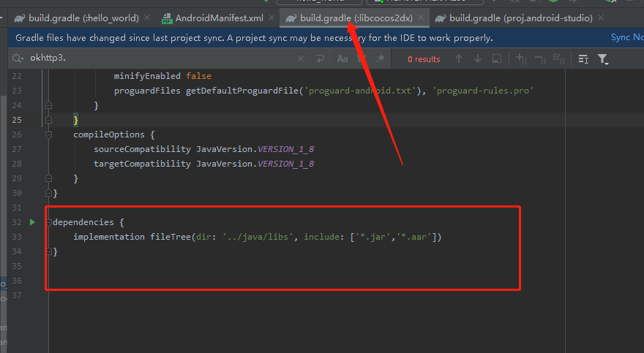Click the '../java/libs' path string

(x=258, y=237)
